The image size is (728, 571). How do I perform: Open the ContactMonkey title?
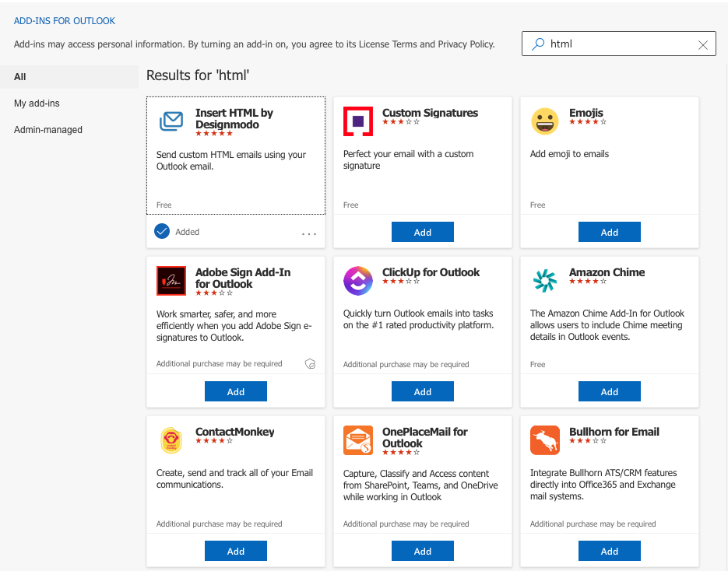coord(234,432)
